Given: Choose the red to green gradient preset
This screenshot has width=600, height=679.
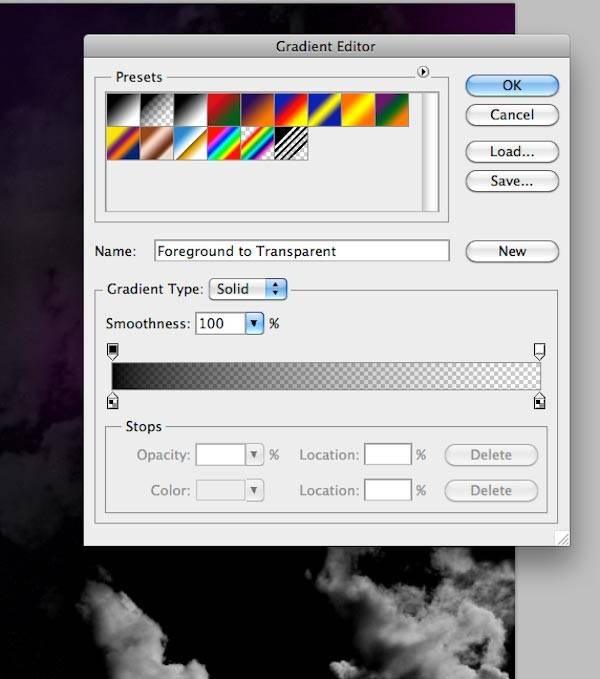Looking at the screenshot, I should 224,109.
